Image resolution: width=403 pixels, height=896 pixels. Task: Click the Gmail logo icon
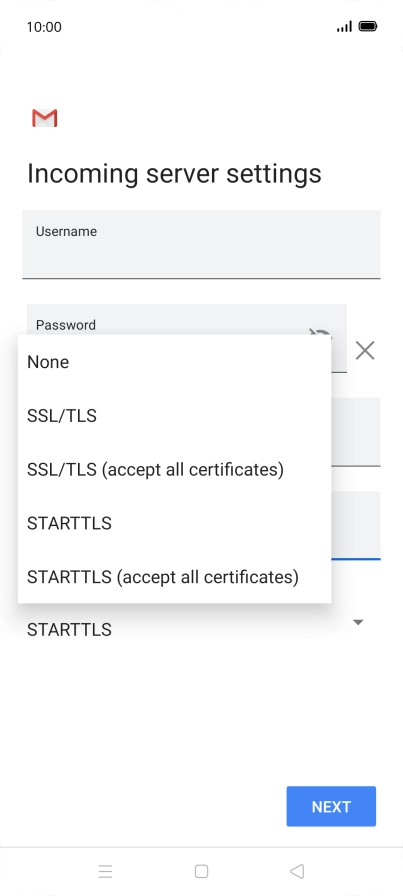[x=45, y=118]
